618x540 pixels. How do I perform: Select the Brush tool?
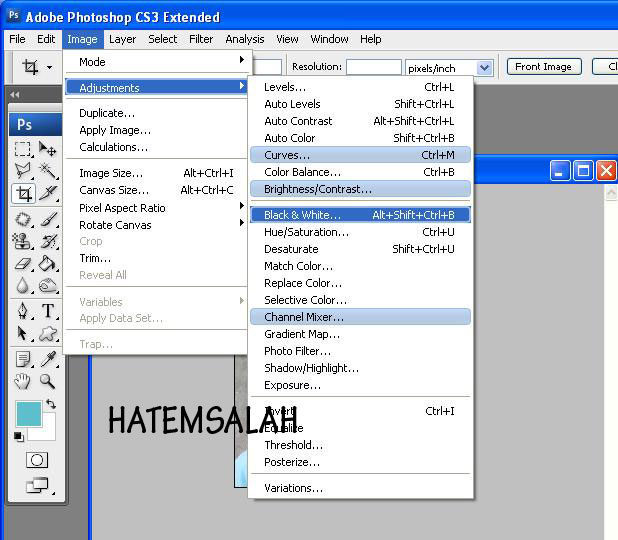[x=48, y=220]
